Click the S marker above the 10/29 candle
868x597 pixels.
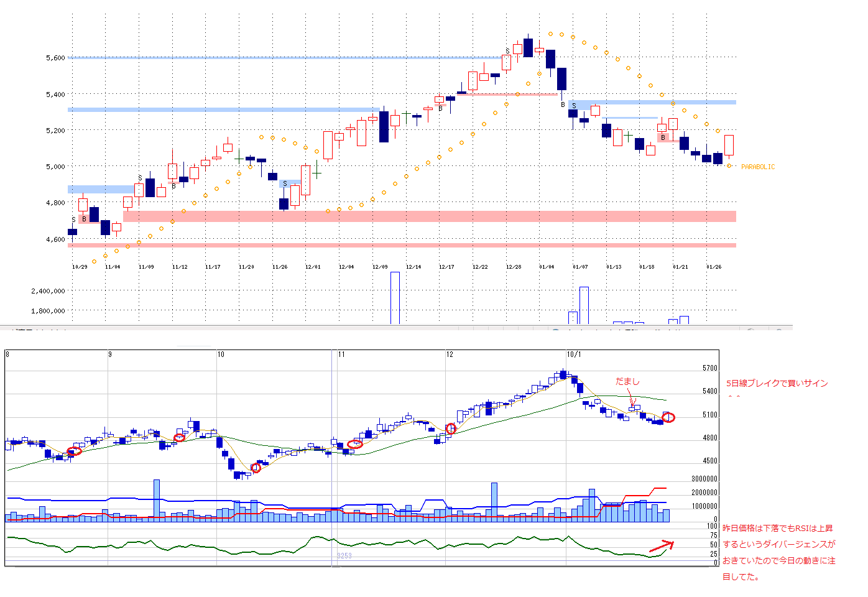tap(73, 220)
